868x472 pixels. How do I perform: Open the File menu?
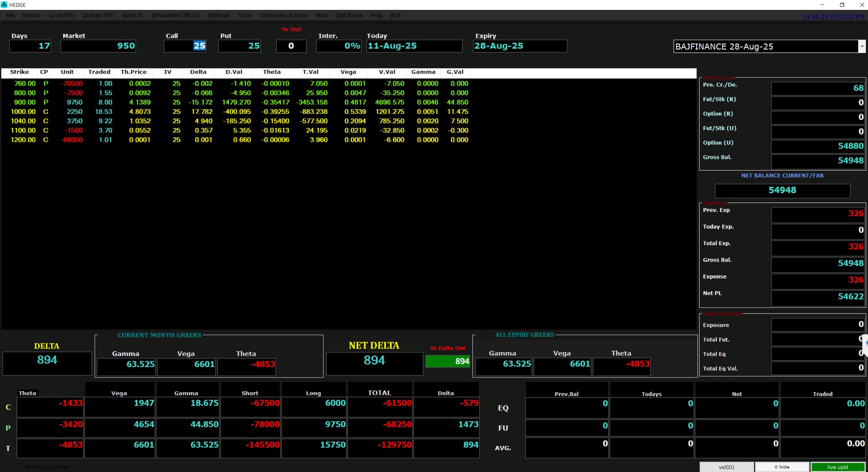tap(10, 15)
